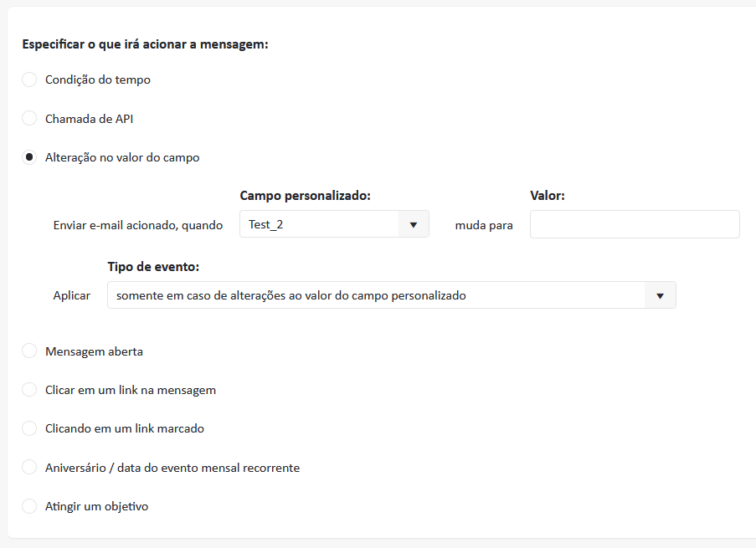Choose the 'Chamada de API' trigger option
The width and height of the screenshot is (756, 548).
[x=29, y=119]
